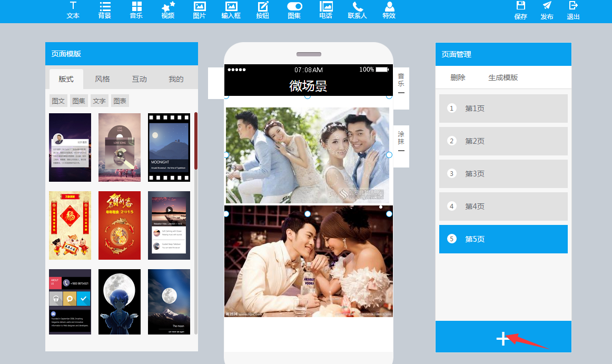
Task: Insert a video with 视频 icon
Action: pos(168,10)
